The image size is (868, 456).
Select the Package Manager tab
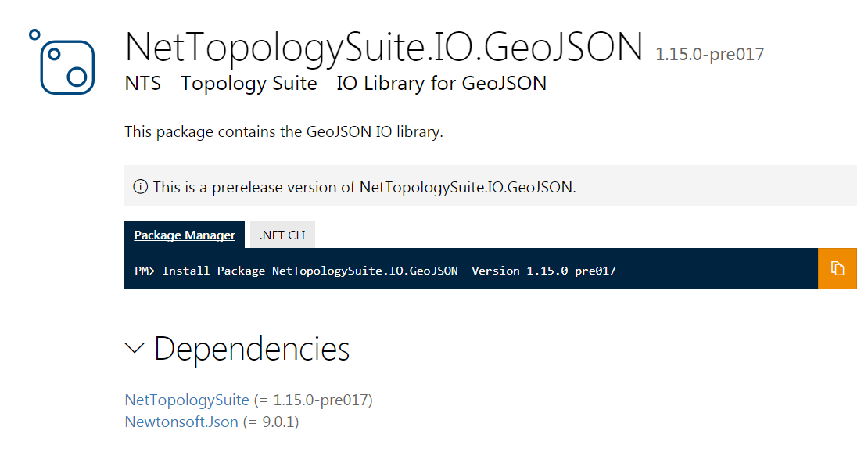pos(185,234)
